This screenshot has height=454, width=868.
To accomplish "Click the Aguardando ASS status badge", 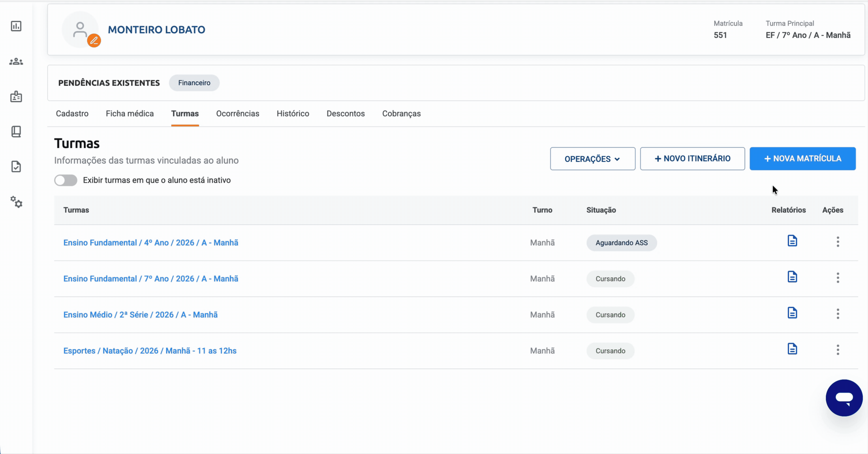I will click(x=622, y=243).
